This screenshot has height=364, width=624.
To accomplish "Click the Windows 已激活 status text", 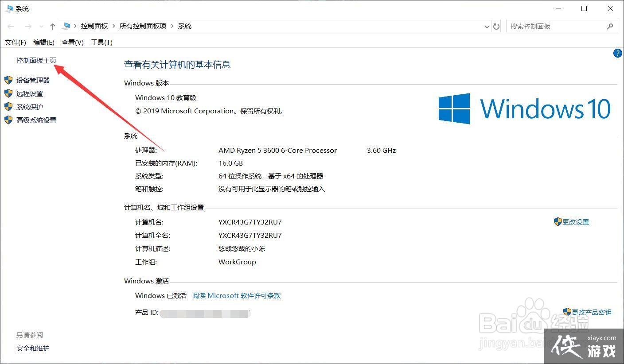I will pyautogui.click(x=161, y=295).
